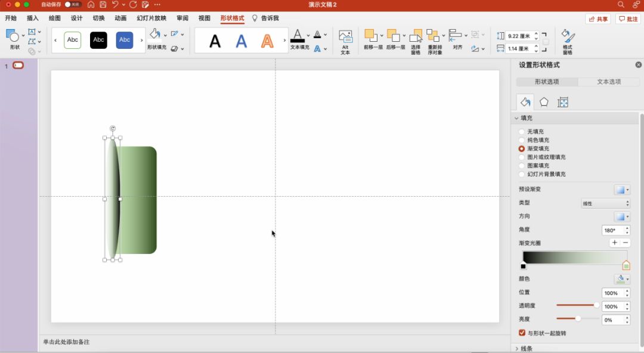Click the Undo arrow

[115, 5]
